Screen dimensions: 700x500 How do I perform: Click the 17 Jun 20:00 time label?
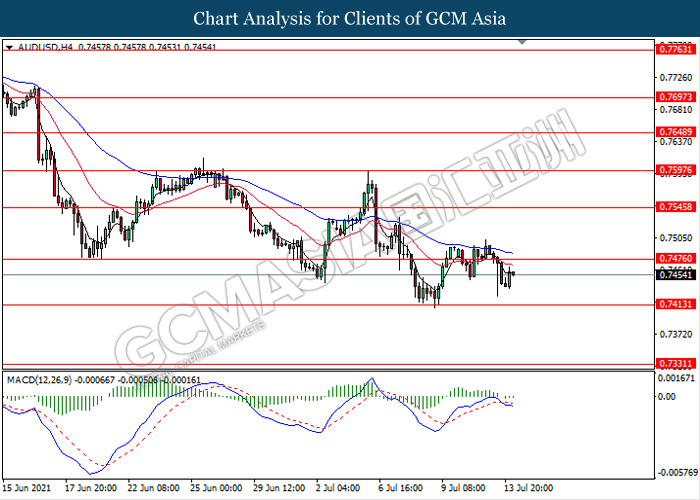91,488
